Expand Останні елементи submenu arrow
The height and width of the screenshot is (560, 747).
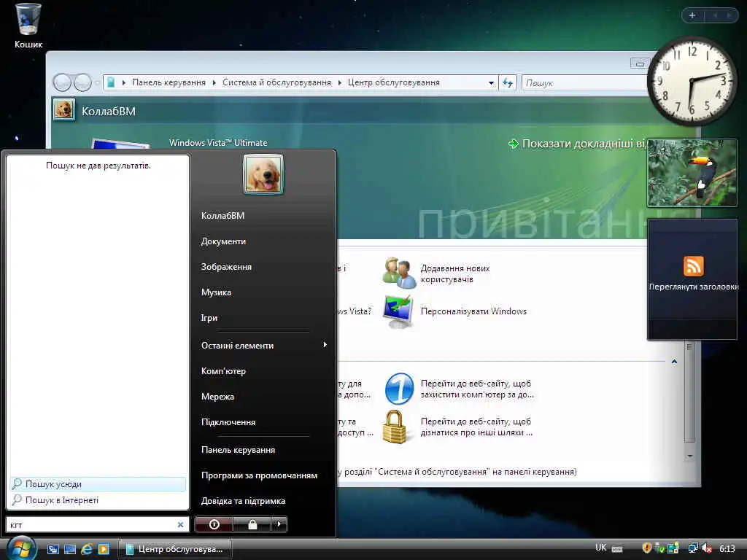click(x=325, y=345)
